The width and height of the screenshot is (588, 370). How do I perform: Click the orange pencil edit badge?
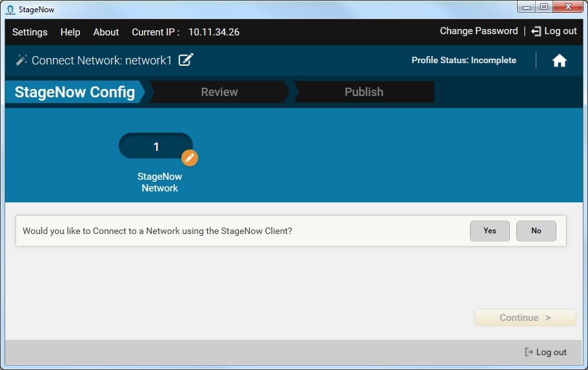coord(189,158)
